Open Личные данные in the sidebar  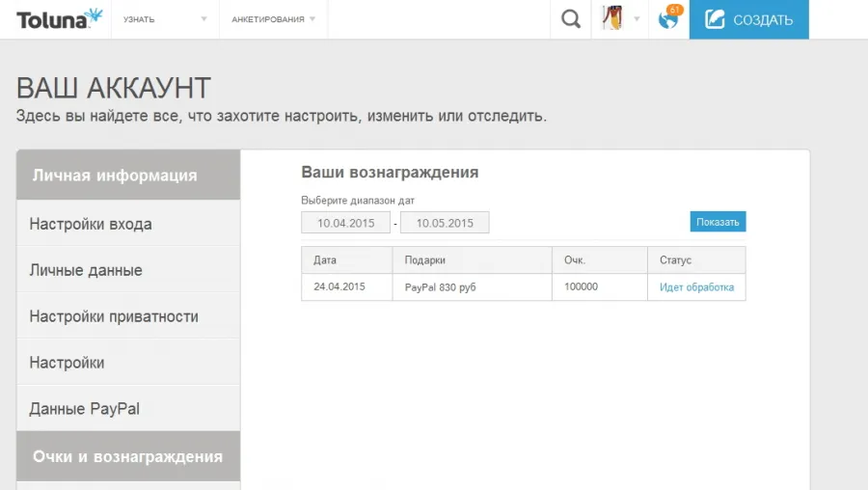point(128,270)
